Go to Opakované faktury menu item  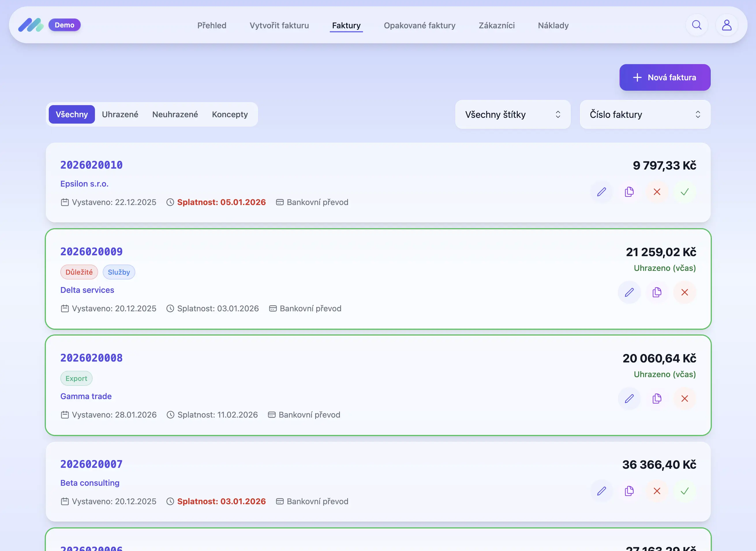tap(419, 25)
